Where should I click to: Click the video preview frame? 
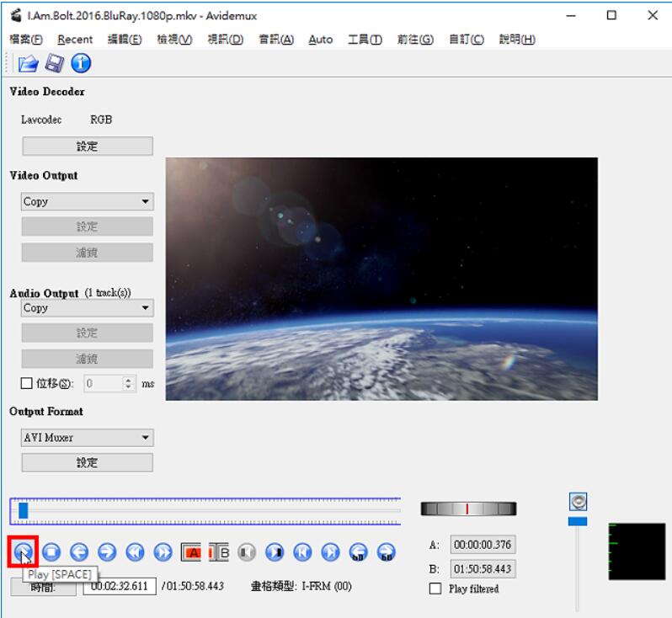[x=381, y=279]
